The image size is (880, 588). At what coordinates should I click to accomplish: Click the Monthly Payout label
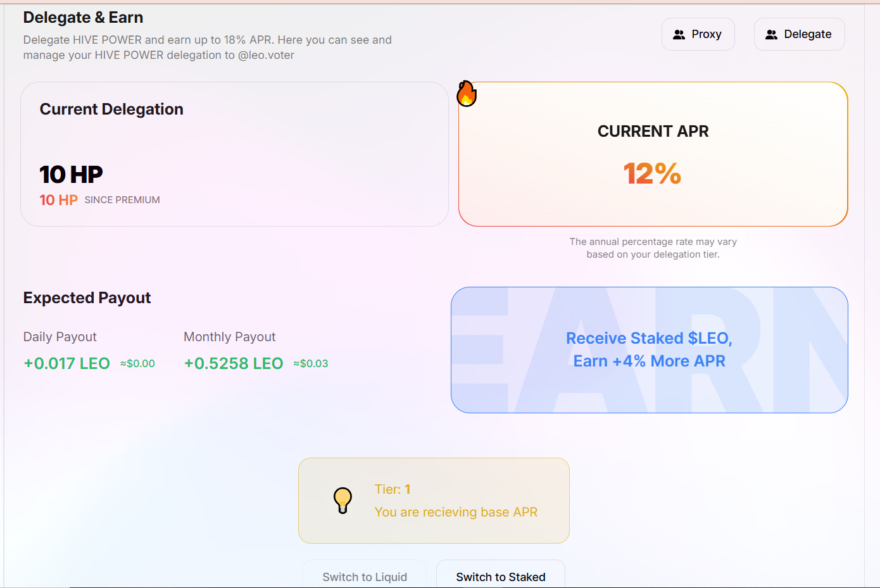230,337
